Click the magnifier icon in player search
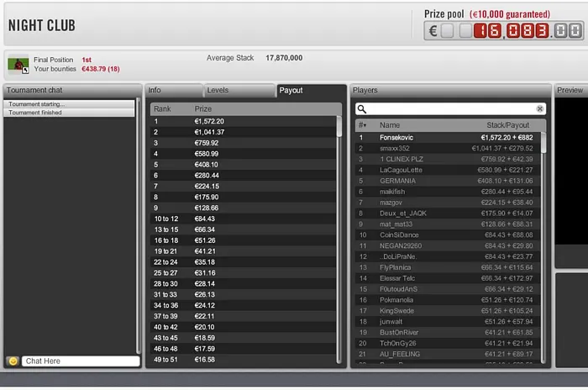This screenshot has width=588, height=390. pos(361,108)
